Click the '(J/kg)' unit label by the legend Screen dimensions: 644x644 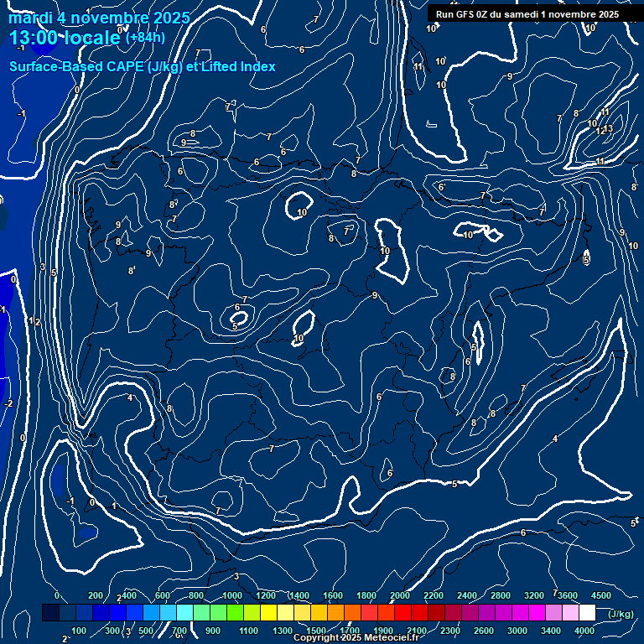621,614
